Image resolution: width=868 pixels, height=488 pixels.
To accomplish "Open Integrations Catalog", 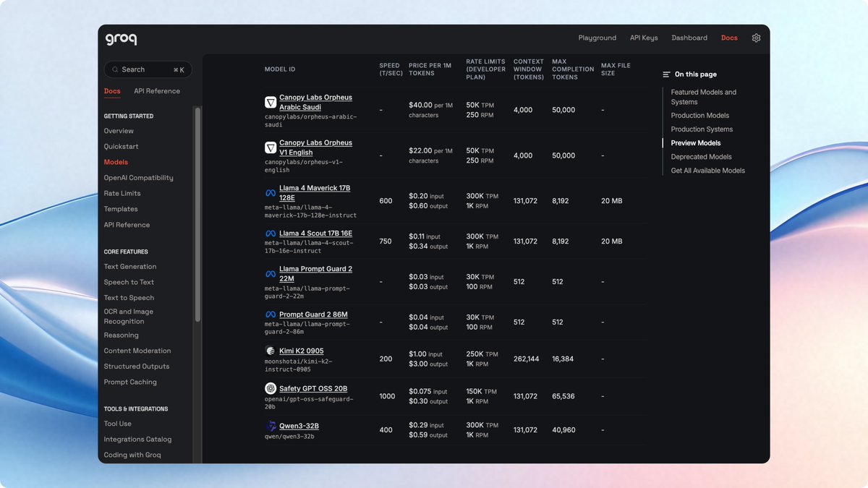I will pos(137,440).
